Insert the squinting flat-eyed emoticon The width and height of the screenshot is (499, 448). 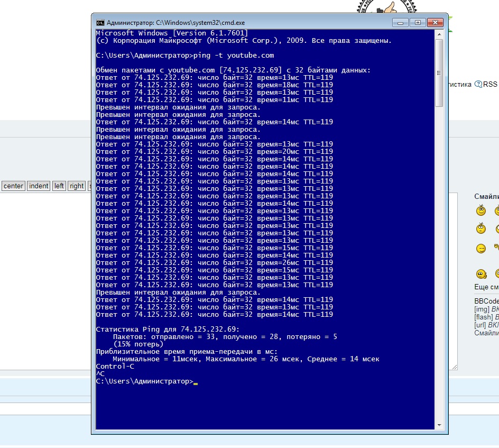pos(481,249)
